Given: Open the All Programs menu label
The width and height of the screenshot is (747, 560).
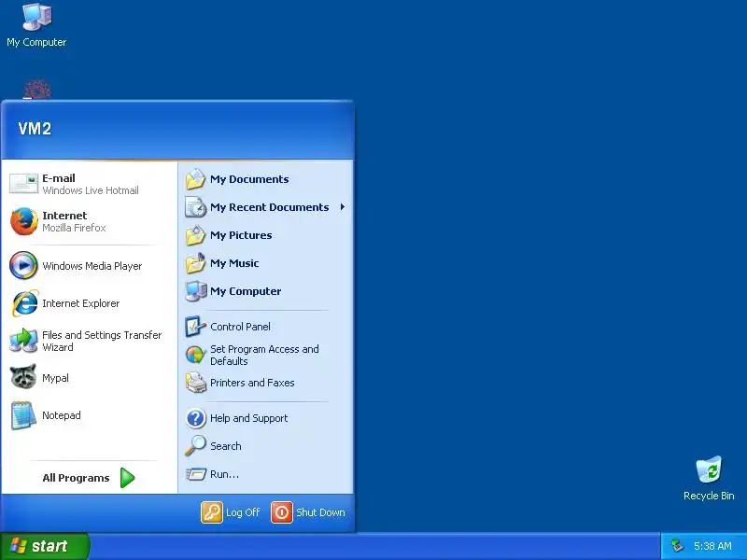Looking at the screenshot, I should click(x=76, y=478).
